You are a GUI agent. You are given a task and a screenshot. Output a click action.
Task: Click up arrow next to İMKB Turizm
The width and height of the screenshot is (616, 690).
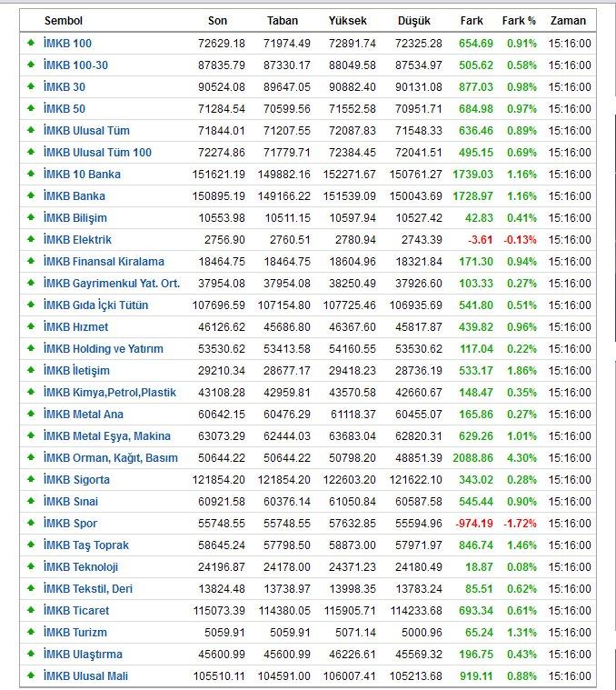click(31, 632)
